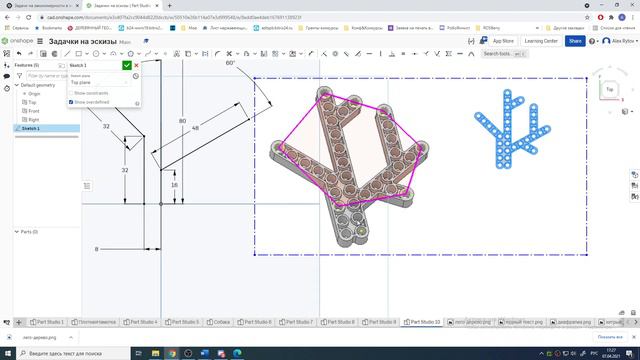This screenshot has width=640, height=360.
Task: Select the Rectangle sketch tool
Action: [x=79, y=53]
